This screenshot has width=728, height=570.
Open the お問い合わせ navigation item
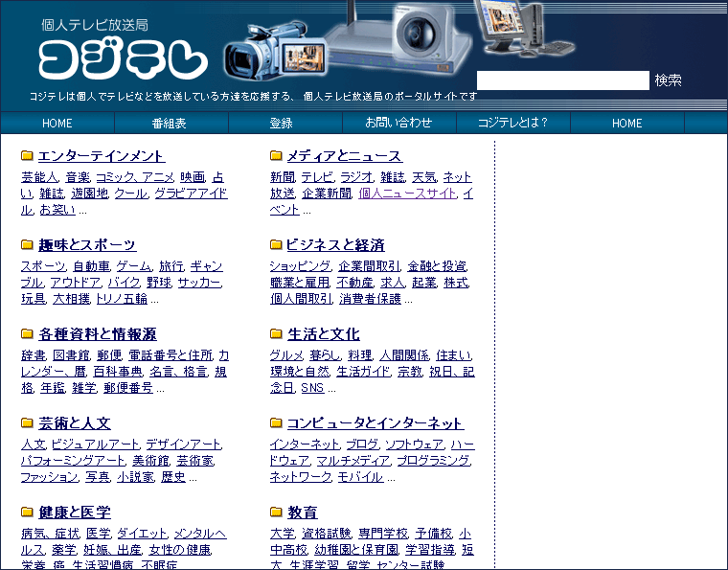pyautogui.click(x=398, y=124)
